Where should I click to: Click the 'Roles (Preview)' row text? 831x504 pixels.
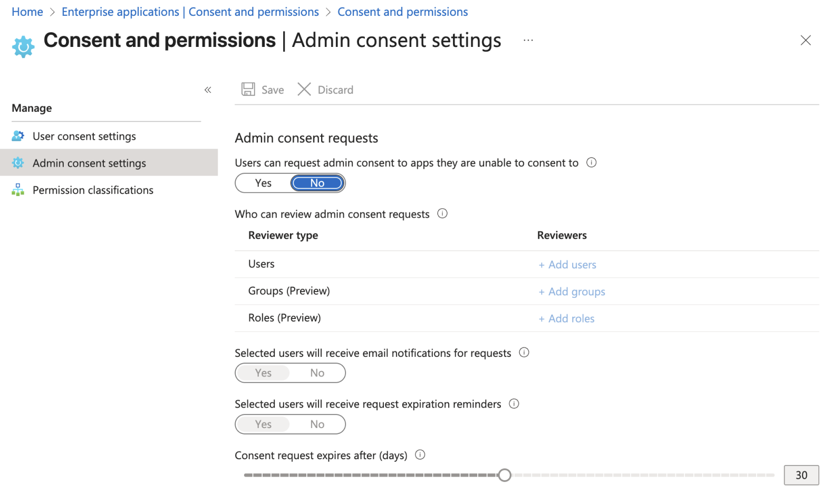click(x=285, y=318)
